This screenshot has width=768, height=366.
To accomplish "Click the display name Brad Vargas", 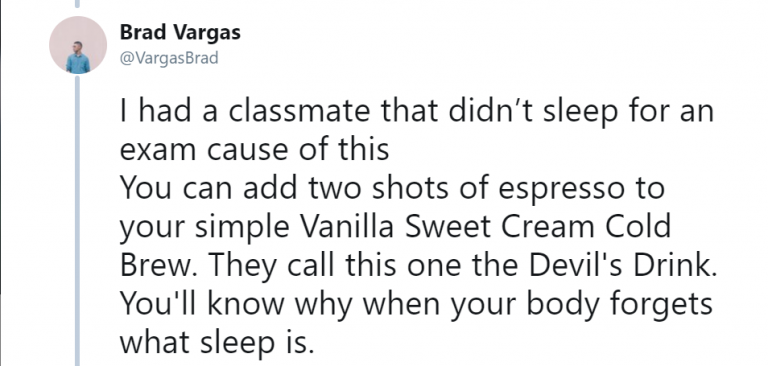I will click(180, 32).
